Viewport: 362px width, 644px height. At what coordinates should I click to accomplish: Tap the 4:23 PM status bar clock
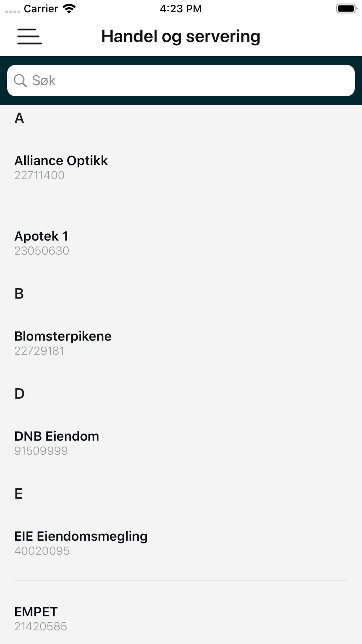pos(181,9)
